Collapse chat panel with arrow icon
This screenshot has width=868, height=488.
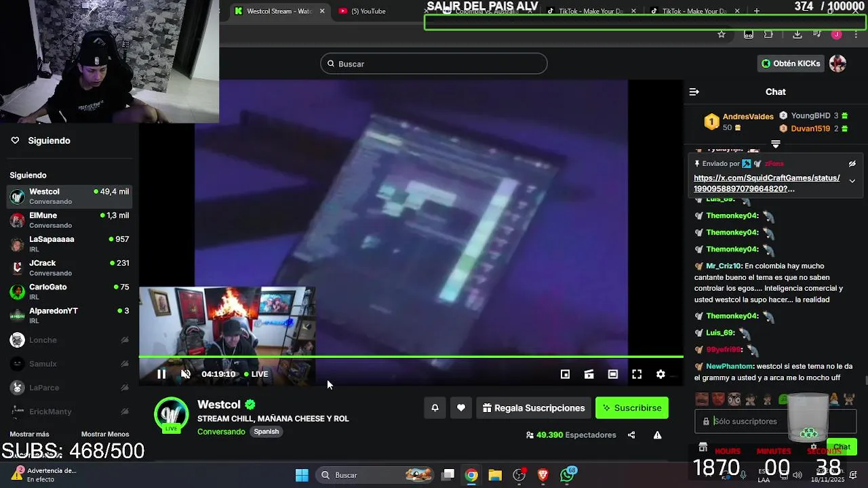[x=694, y=91]
